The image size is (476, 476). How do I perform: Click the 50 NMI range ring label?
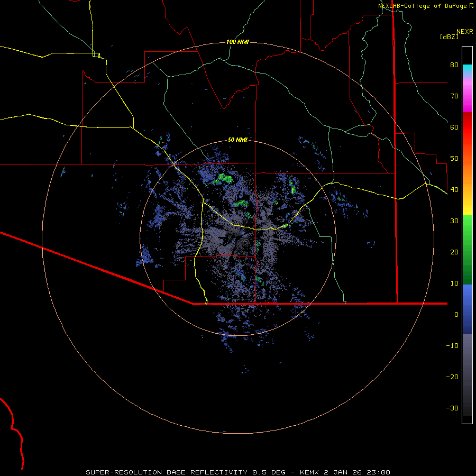coord(237,140)
